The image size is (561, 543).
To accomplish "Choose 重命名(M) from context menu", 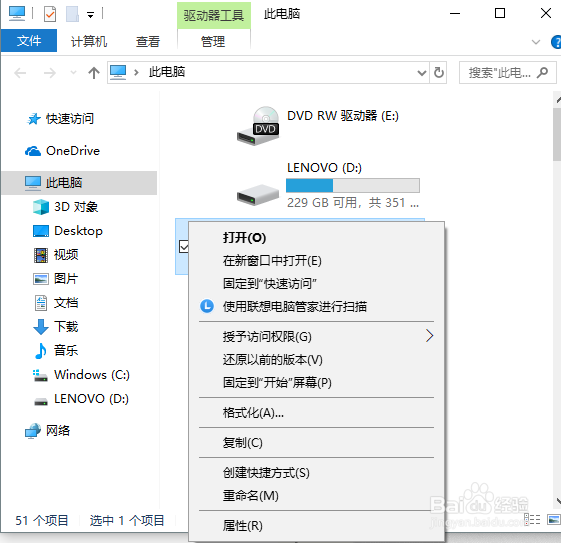I will 316,496.
